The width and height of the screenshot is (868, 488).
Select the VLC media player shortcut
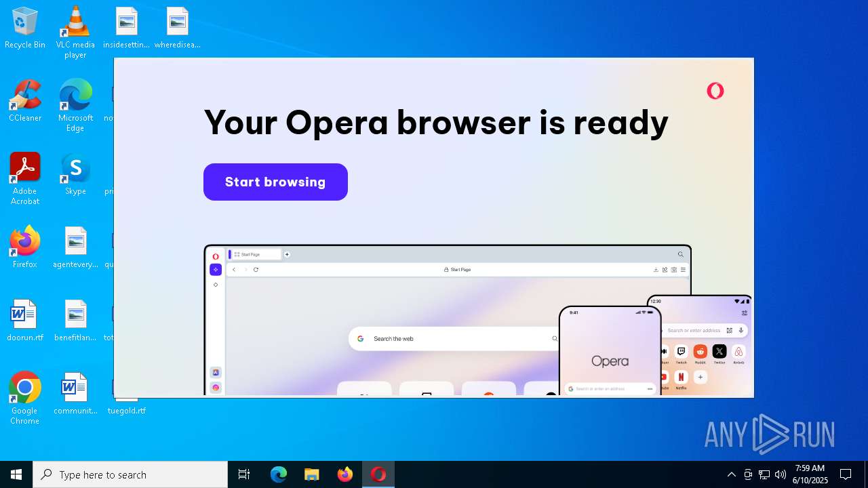pyautogui.click(x=75, y=32)
